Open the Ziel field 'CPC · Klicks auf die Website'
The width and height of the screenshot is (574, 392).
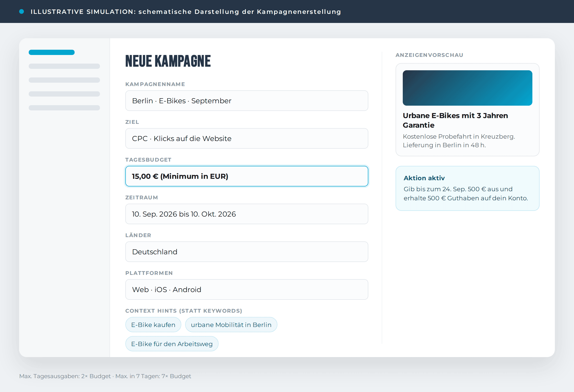247,138
